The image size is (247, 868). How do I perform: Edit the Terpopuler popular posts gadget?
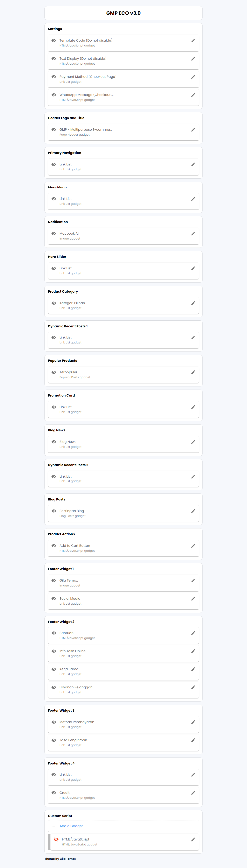[x=193, y=372]
